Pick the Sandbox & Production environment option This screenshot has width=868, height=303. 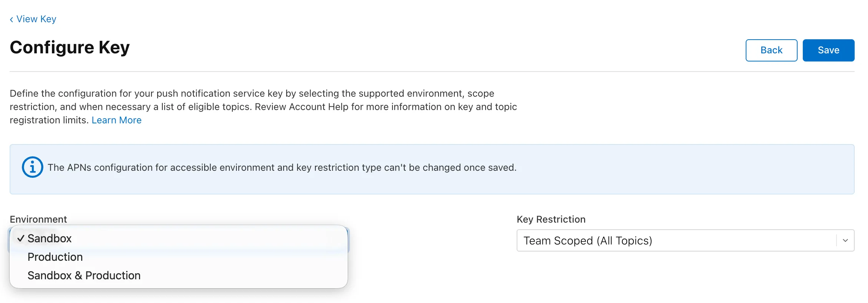coord(84,276)
